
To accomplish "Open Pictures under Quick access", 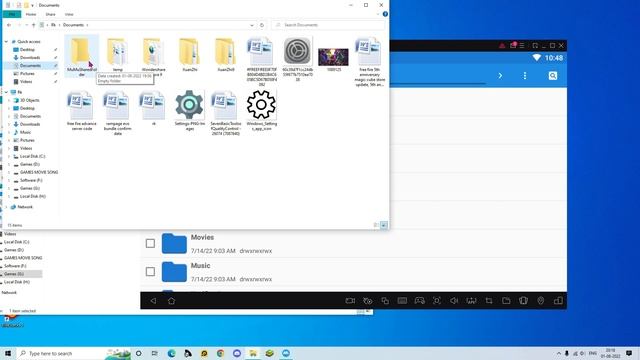I will coord(27,73).
